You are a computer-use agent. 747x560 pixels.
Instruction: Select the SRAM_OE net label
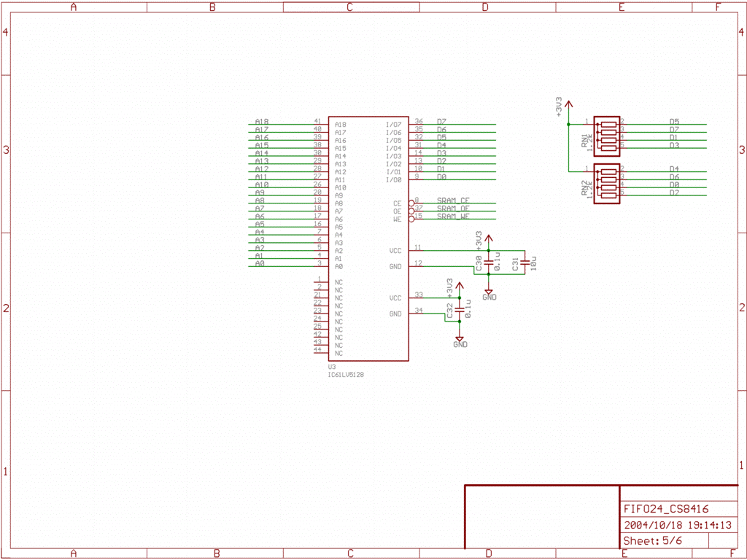point(453,208)
